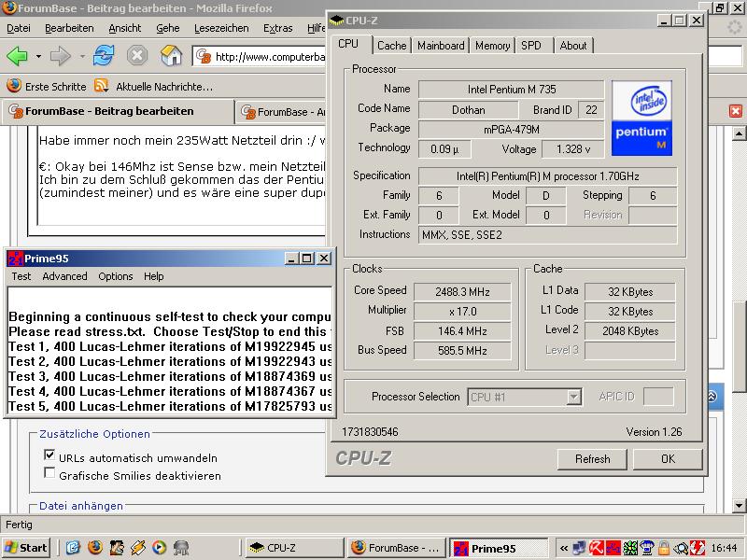
Task: Open Prime95 Test menu
Action: 21,276
